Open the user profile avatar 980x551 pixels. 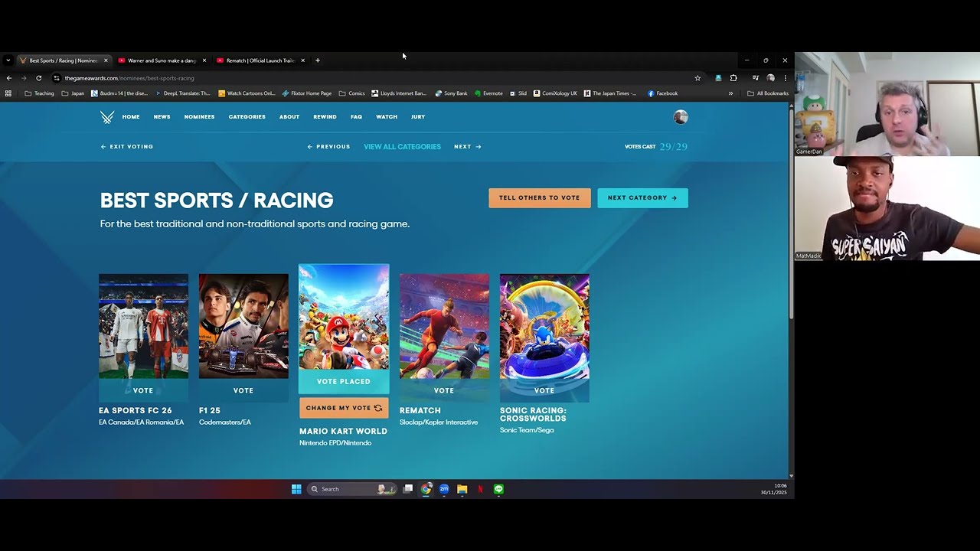click(681, 117)
